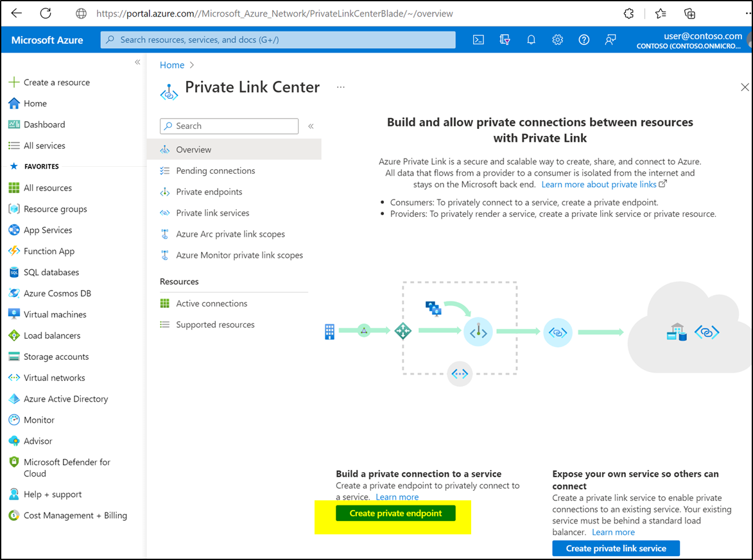Open the Help question mark icon

coord(584,40)
